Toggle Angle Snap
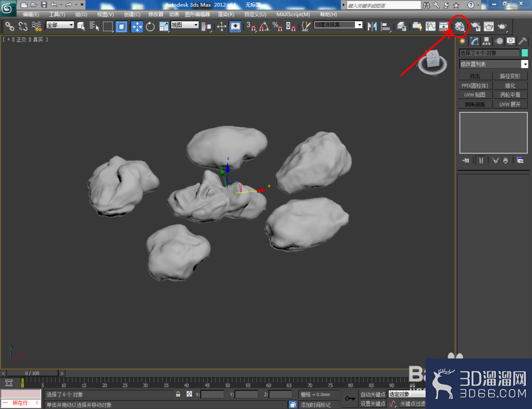Image resolution: width=532 pixels, height=409 pixels. point(264,26)
